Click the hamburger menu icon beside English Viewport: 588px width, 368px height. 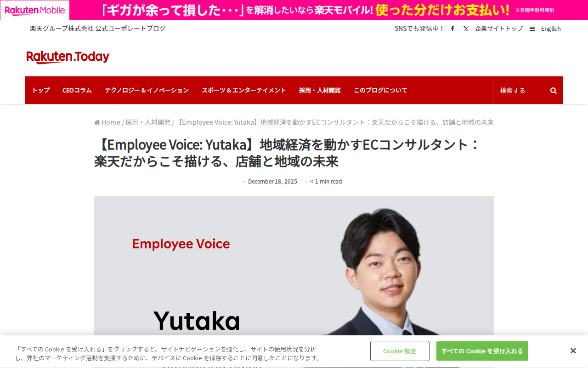click(x=532, y=29)
